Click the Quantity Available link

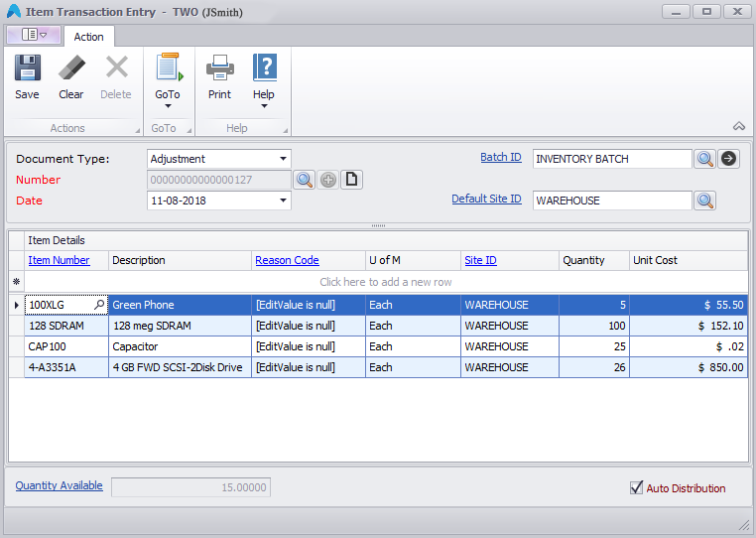(59, 485)
